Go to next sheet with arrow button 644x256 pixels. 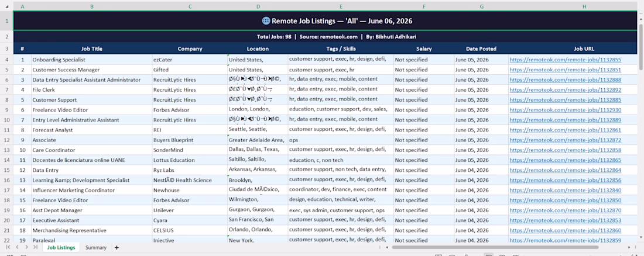[26, 247]
